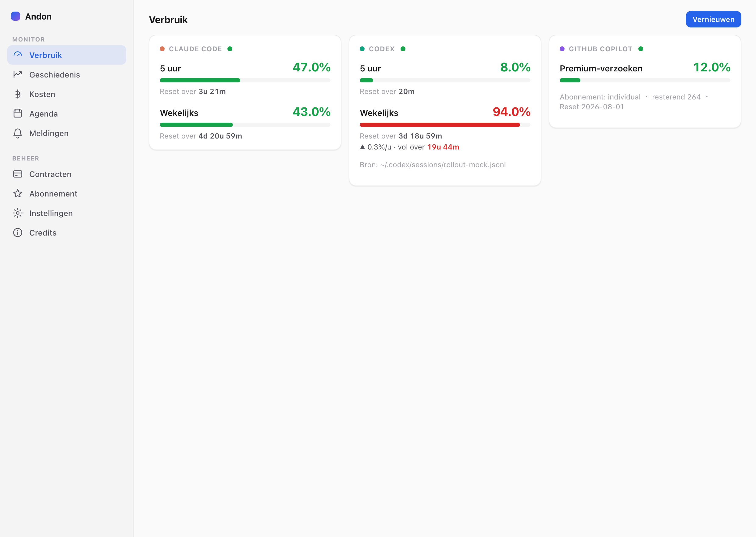Click the 8.0% usage value
Viewport: 756px width, 537px height.
tap(515, 67)
